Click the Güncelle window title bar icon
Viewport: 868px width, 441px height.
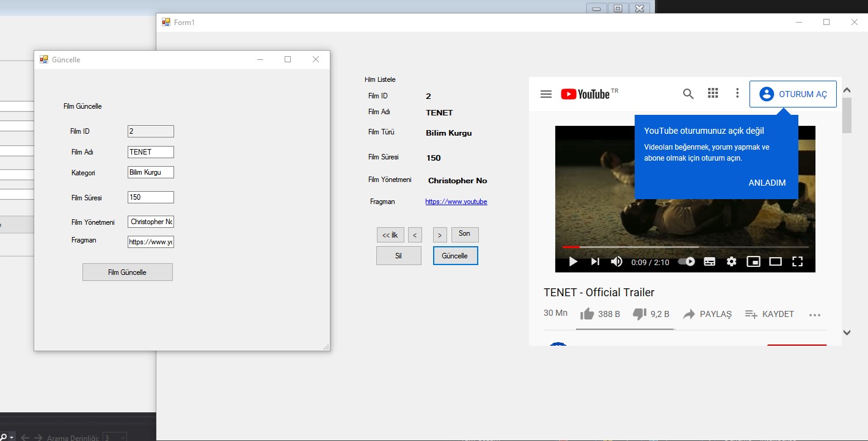click(43, 59)
